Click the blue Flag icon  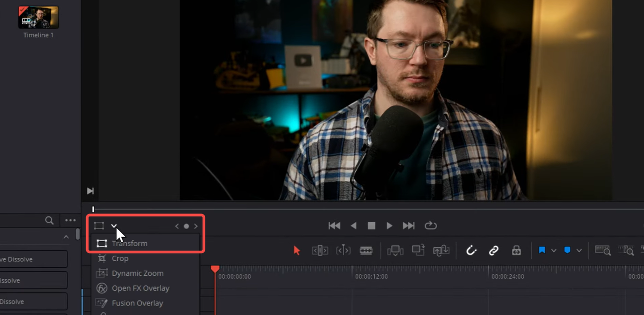pyautogui.click(x=542, y=250)
